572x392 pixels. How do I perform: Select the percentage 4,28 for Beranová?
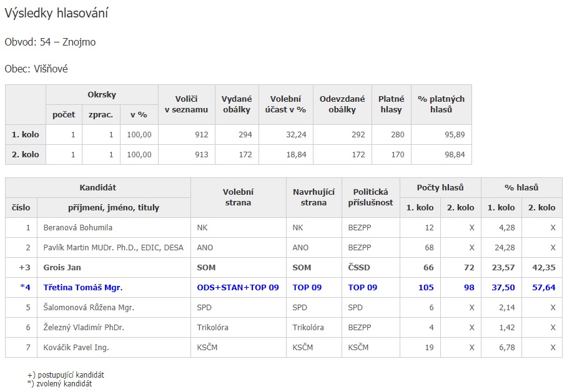point(506,228)
